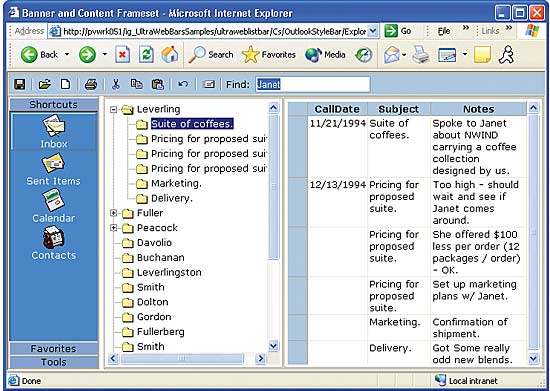Click the Go button

(x=398, y=31)
